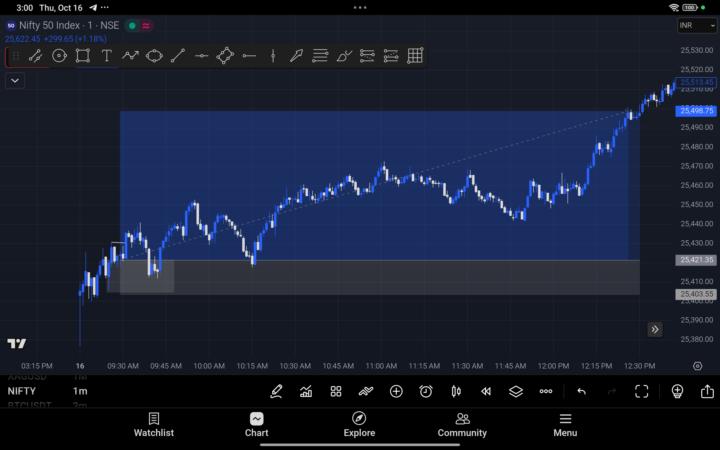Share the chart with share icon
Screen dimensions: 720x450
pos(707,391)
